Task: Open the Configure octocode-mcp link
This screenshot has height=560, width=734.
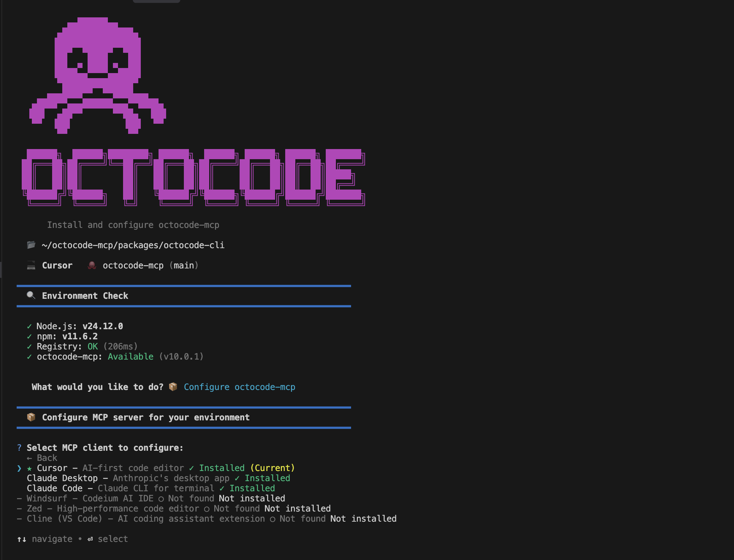Action: tap(239, 387)
